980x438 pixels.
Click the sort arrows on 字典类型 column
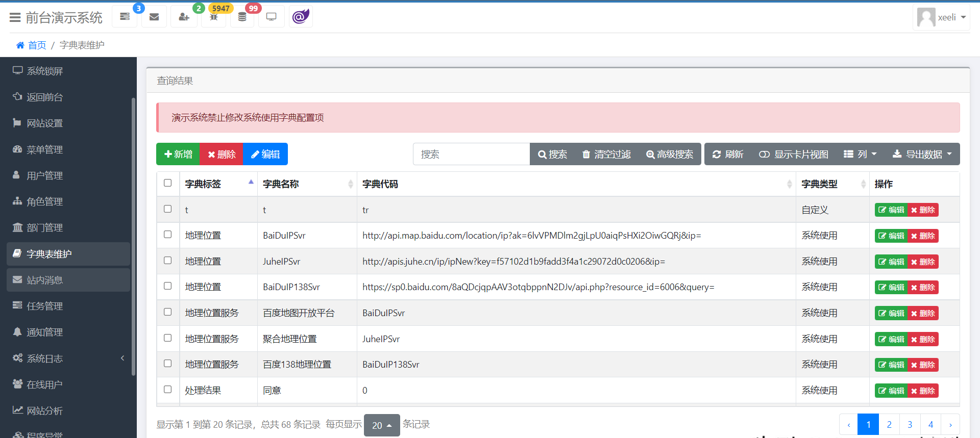(x=863, y=184)
